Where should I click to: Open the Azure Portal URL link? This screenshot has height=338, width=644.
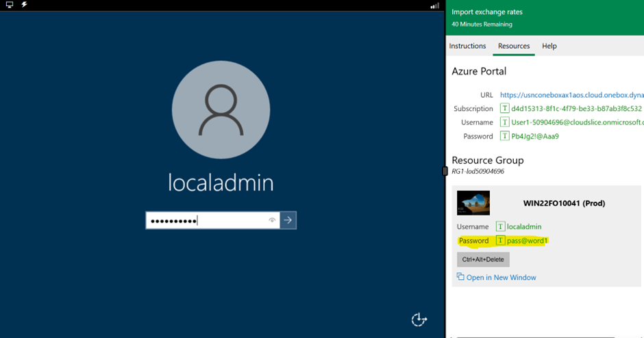(x=571, y=94)
